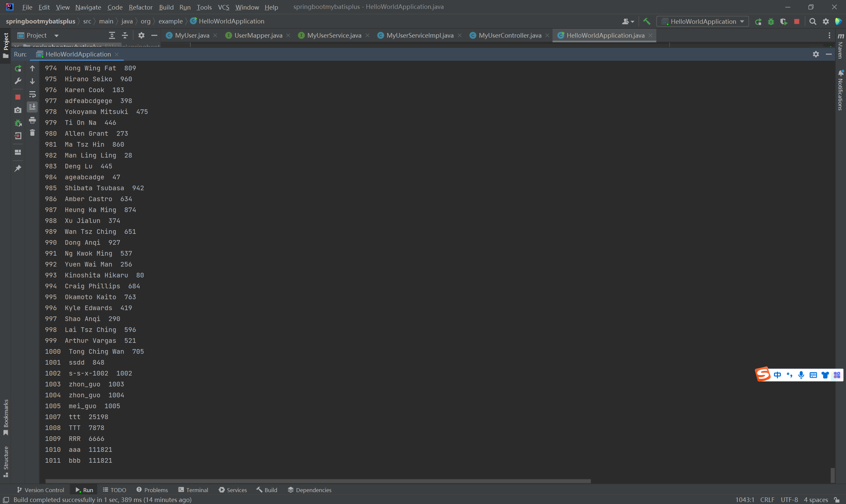The image size is (846, 504).
Task: Print console output using printer icon
Action: click(32, 120)
